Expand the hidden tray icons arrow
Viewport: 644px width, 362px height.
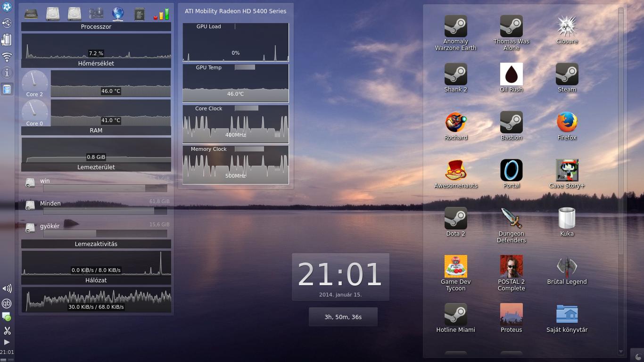(x=7, y=342)
